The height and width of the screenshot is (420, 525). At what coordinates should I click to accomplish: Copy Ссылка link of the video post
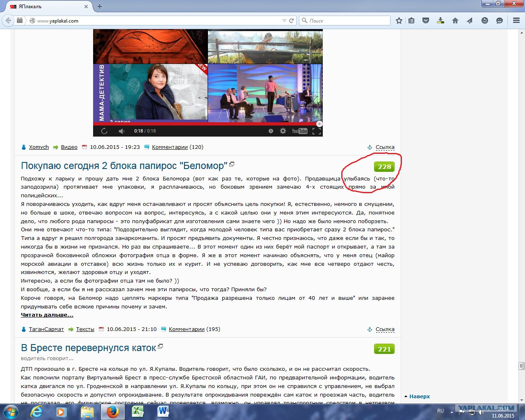385,147
